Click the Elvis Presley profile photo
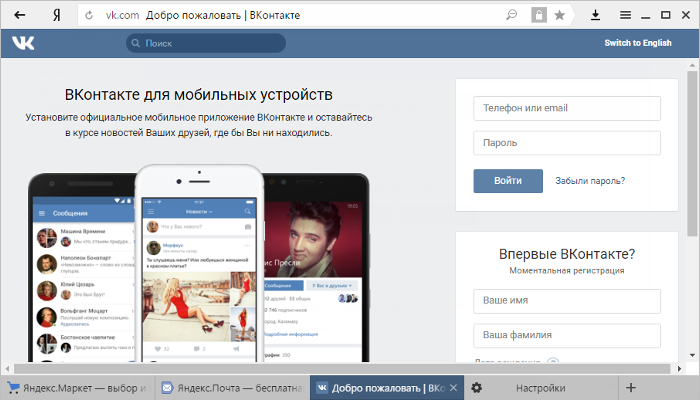 312,240
